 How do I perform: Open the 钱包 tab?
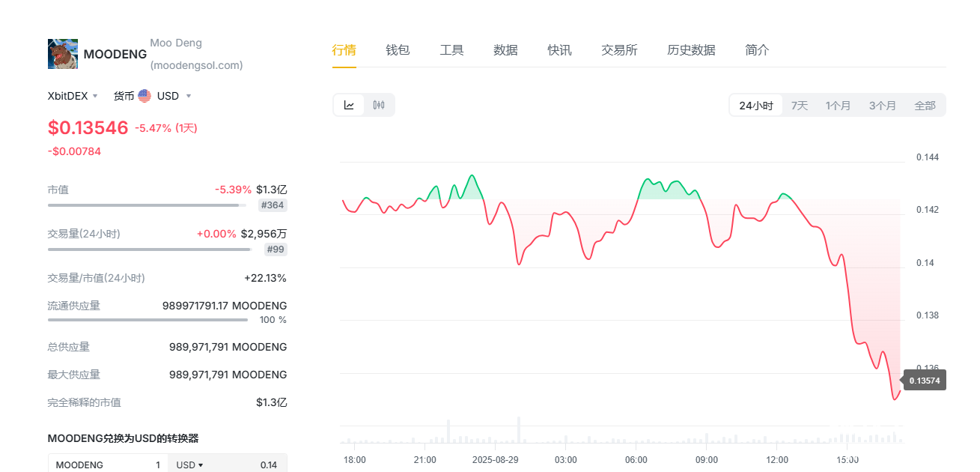[x=398, y=50]
